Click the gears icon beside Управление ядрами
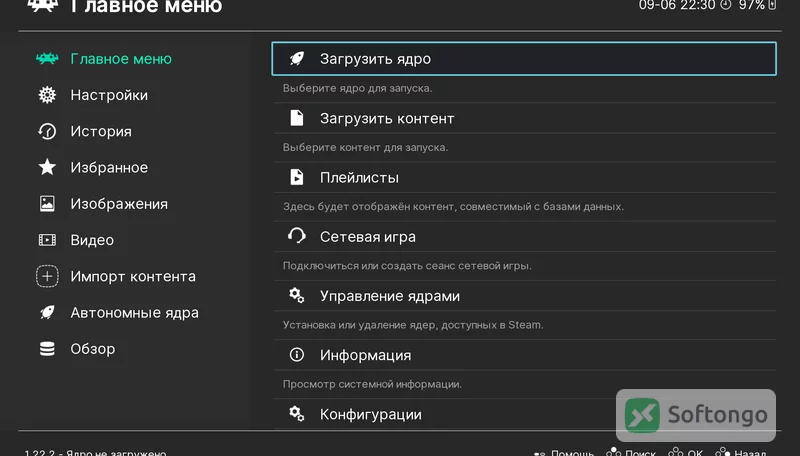Screen dimensions: 800x456 pyautogui.click(x=296, y=295)
